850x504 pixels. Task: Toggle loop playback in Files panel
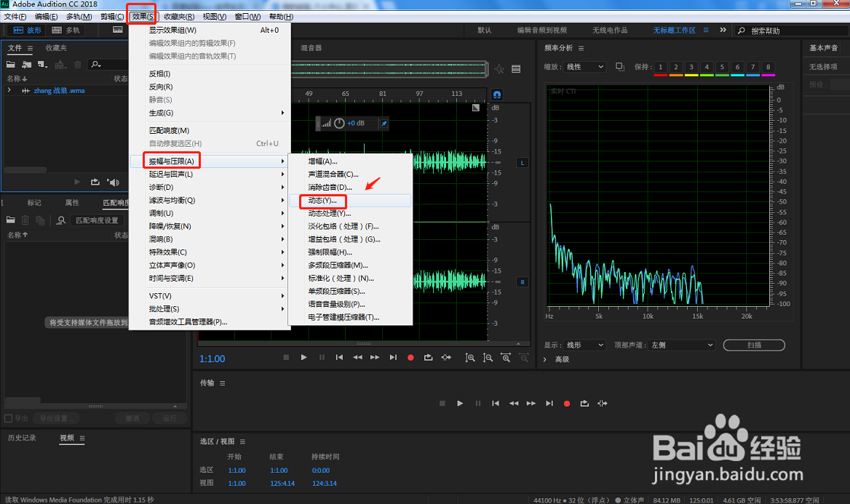tap(95, 182)
